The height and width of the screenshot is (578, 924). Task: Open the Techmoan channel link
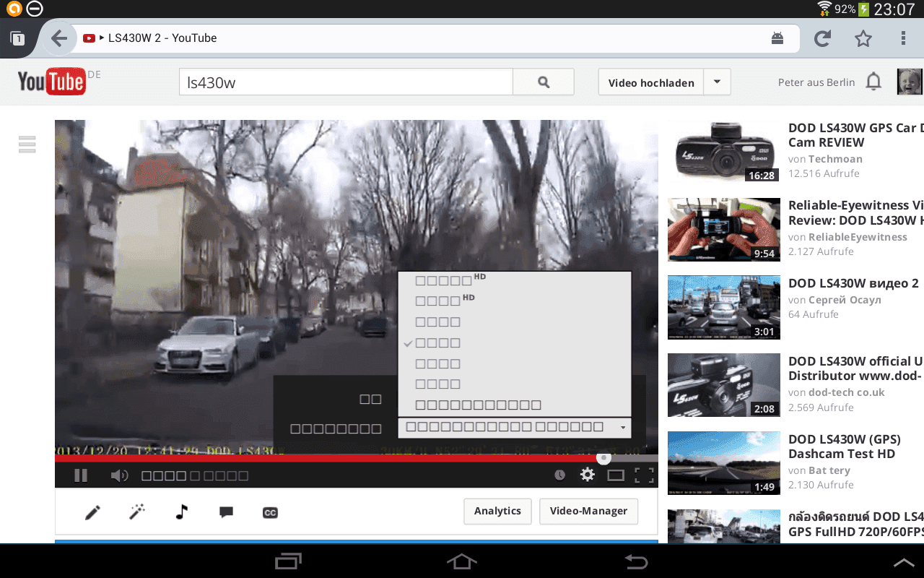835,159
